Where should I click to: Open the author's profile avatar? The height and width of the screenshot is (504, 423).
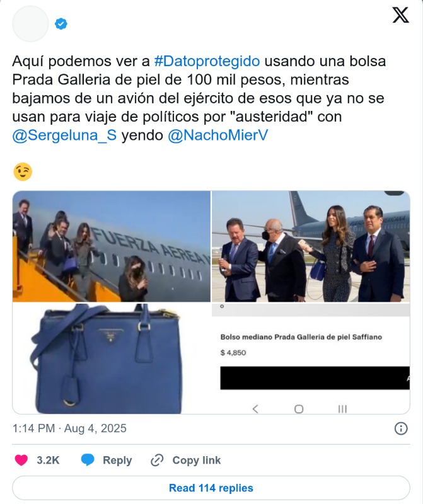click(30, 24)
